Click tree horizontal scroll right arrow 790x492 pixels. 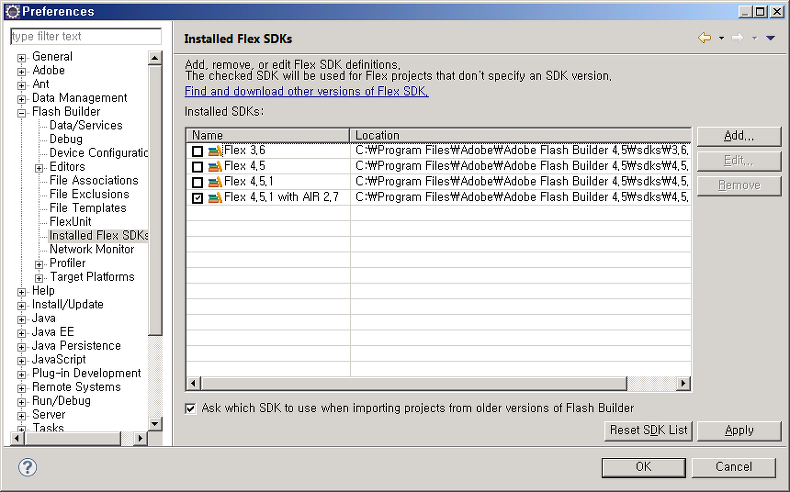tap(140, 439)
